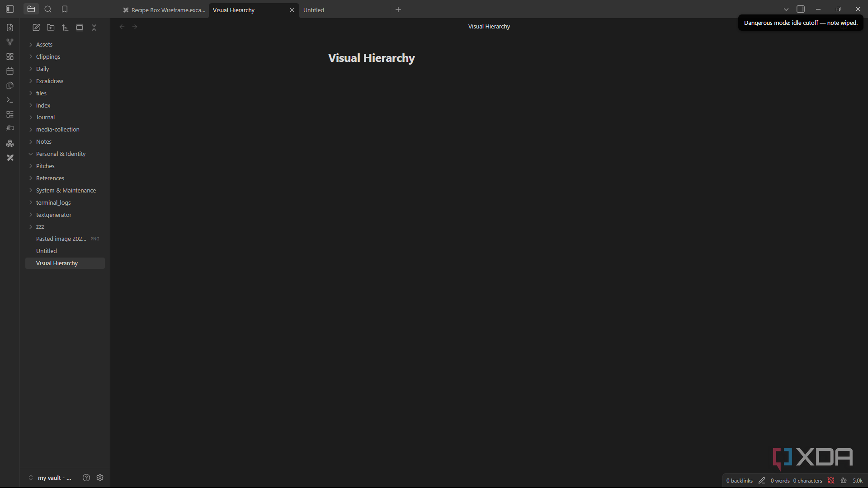Open the canvas ribbon icon
The height and width of the screenshot is (488, 868).
pos(10,56)
